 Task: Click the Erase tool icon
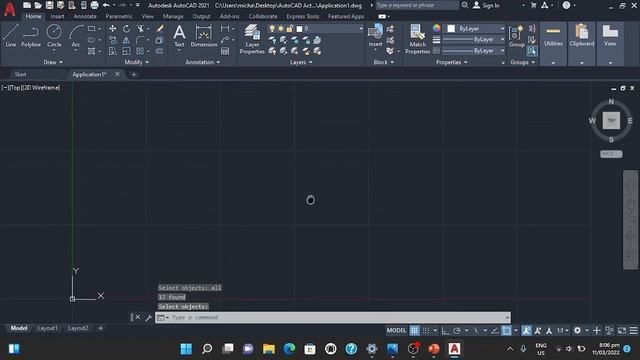click(x=160, y=29)
